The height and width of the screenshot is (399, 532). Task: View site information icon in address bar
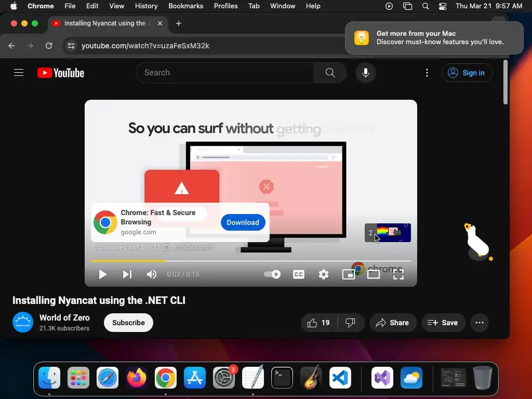point(71,46)
